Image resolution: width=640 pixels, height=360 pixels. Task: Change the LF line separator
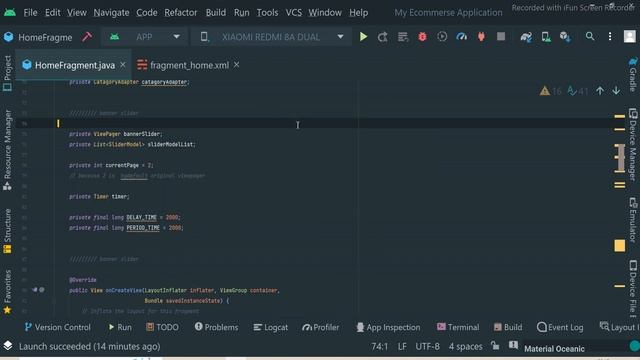(402, 347)
